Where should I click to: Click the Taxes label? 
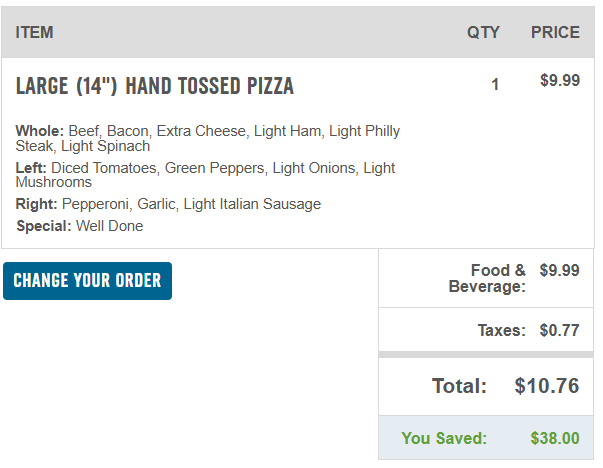tap(501, 330)
